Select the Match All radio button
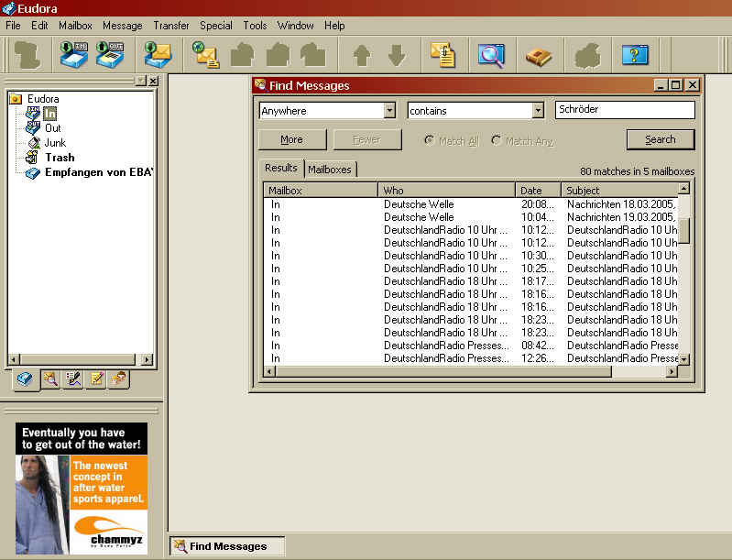Image resolution: width=732 pixels, height=560 pixels. 429,140
